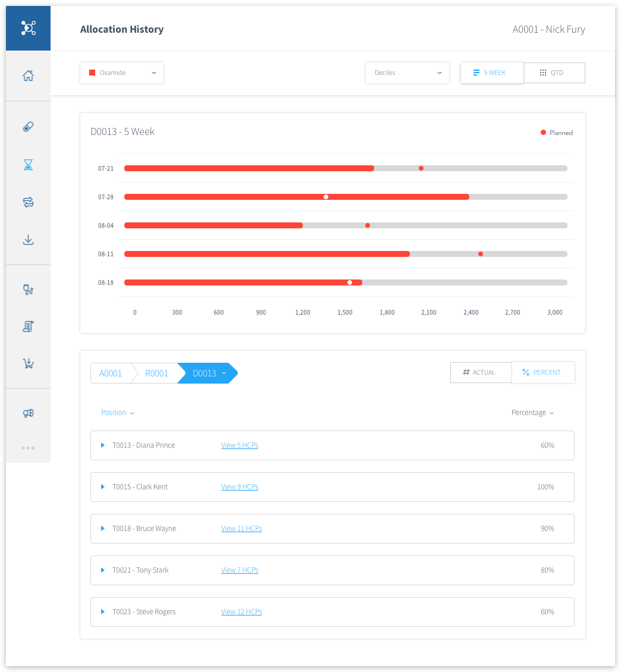Open View 5 HCPs link
621x672 pixels.
240,445
